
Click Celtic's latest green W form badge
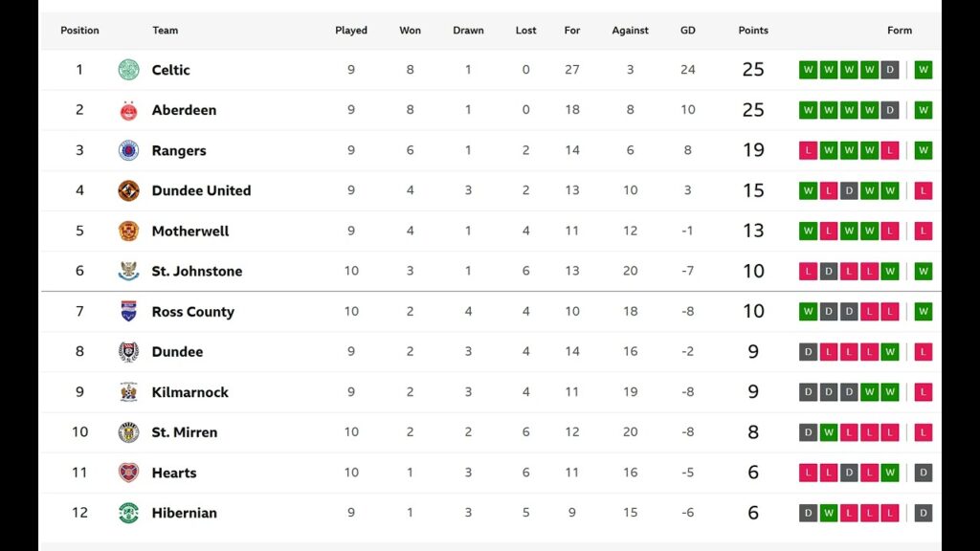click(923, 70)
